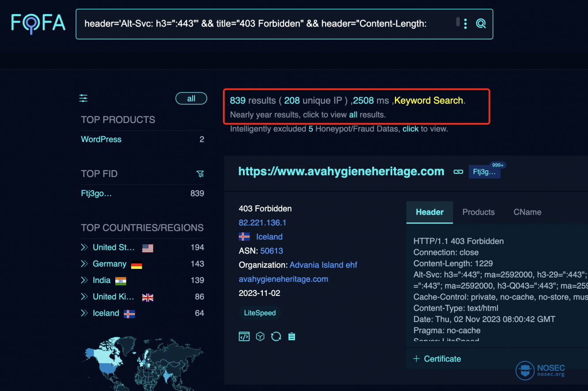Click the world map thumbnail
This screenshot has height=391, width=588.
(144, 364)
